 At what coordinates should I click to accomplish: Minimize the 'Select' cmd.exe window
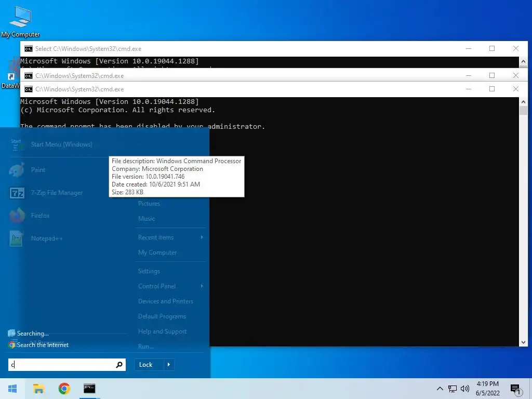click(469, 48)
